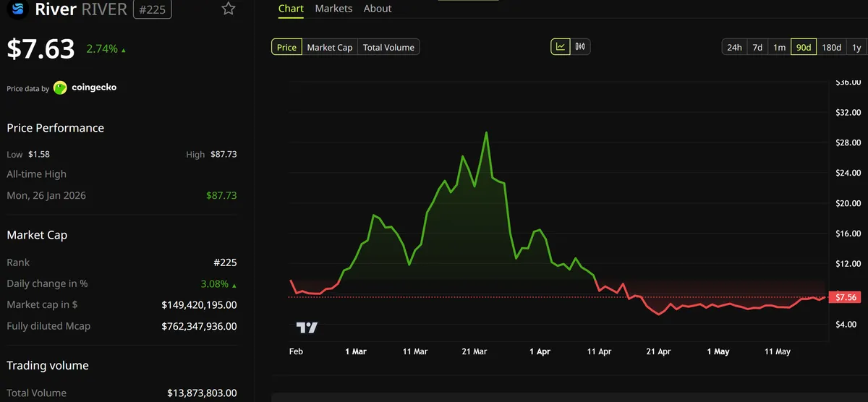This screenshot has width=868, height=402.
Task: Select the Market Cap chart mode
Action: [330, 47]
